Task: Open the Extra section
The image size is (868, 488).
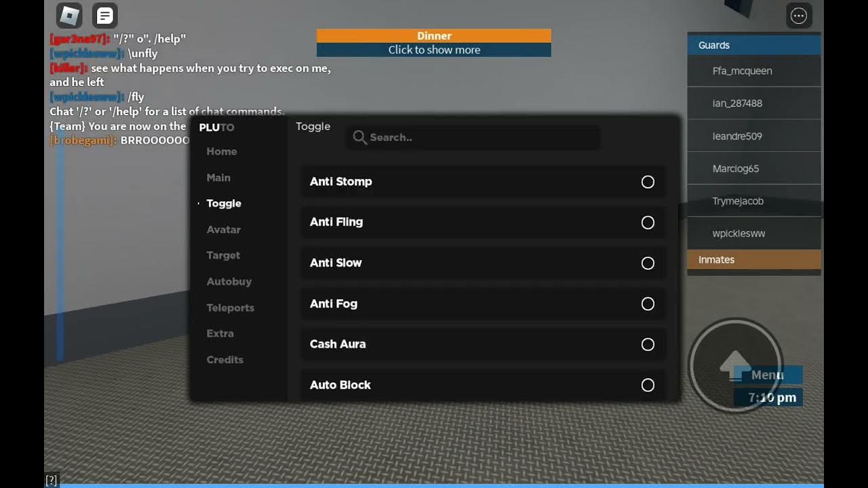Action: click(x=220, y=333)
